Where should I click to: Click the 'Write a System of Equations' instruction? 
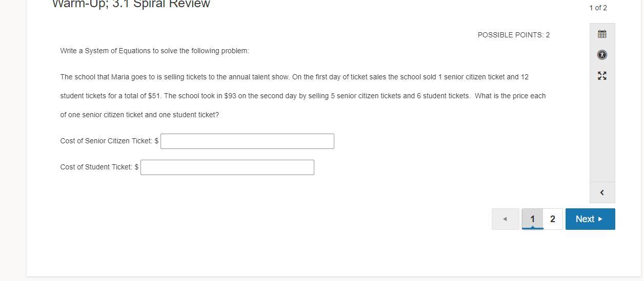pyautogui.click(x=154, y=51)
